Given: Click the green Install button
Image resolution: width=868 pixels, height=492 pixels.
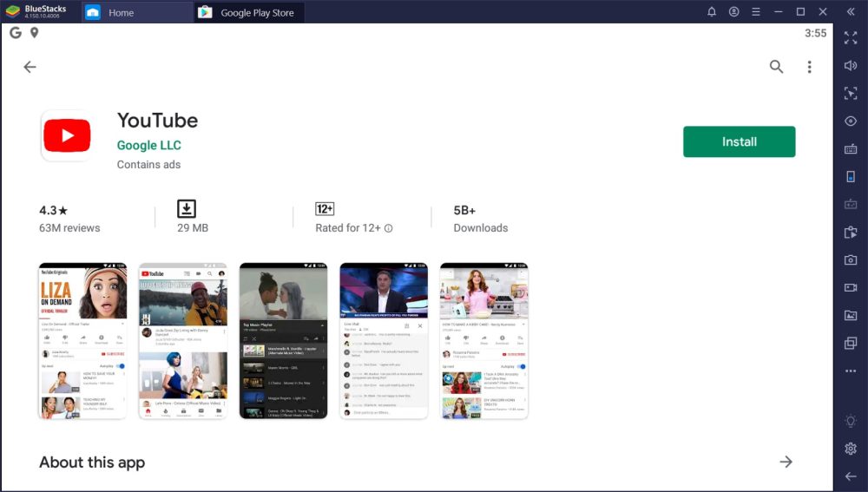Looking at the screenshot, I should (739, 141).
